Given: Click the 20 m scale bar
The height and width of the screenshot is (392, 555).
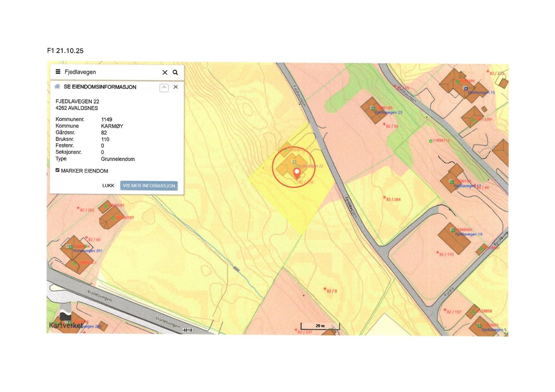Looking at the screenshot, I should 320,326.
